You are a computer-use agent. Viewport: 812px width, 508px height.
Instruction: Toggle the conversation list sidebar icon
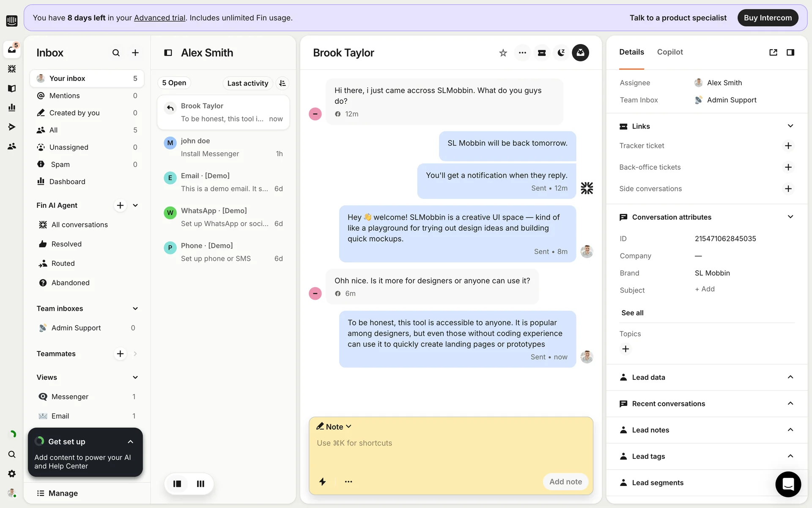pyautogui.click(x=168, y=53)
